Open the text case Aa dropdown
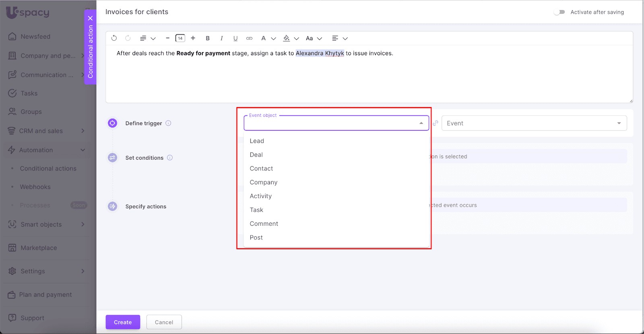The height and width of the screenshot is (334, 644). click(x=314, y=38)
